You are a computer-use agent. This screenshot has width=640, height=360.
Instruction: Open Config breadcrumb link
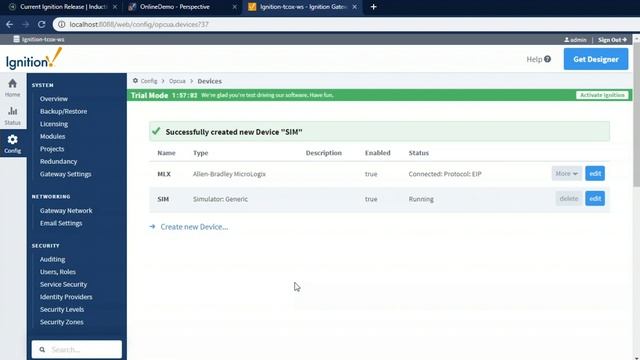tap(149, 81)
